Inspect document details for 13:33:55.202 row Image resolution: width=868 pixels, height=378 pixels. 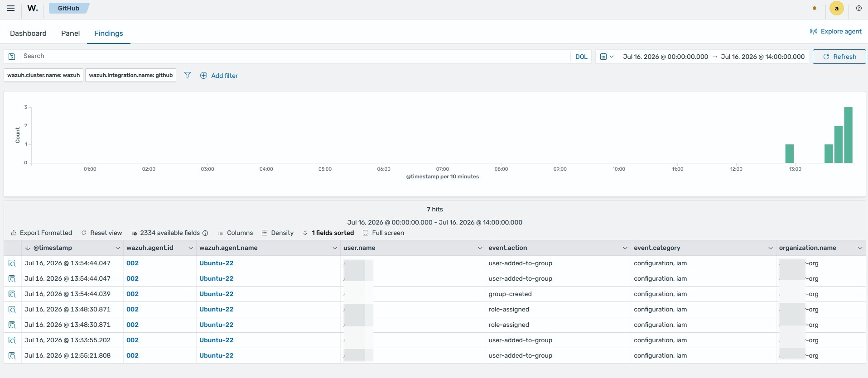[x=12, y=340]
